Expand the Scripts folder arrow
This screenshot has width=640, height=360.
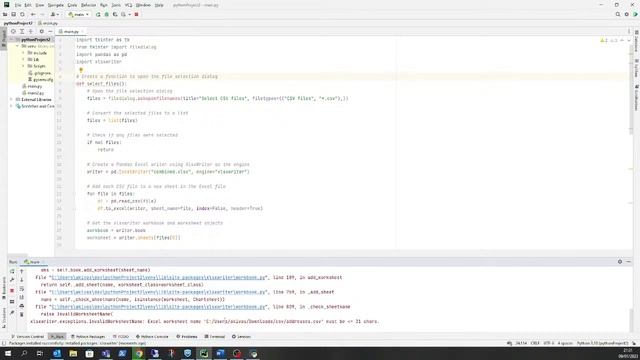tap(23, 66)
